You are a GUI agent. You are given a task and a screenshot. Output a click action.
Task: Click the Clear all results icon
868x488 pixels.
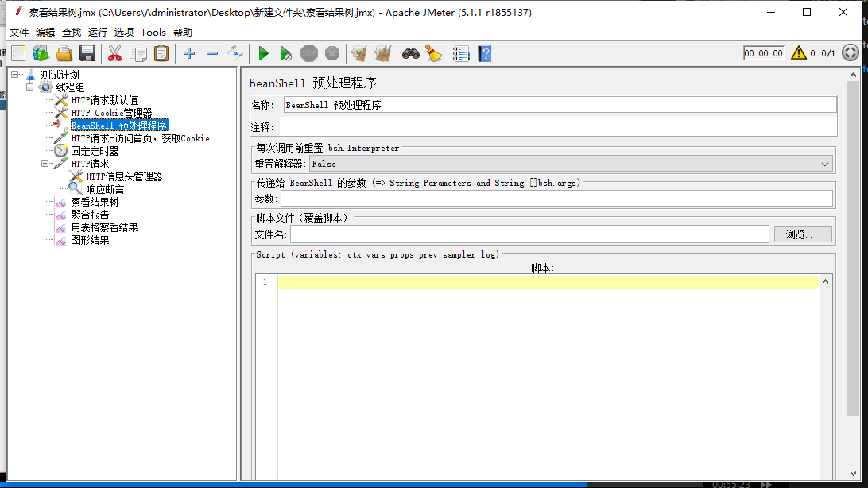click(x=382, y=54)
